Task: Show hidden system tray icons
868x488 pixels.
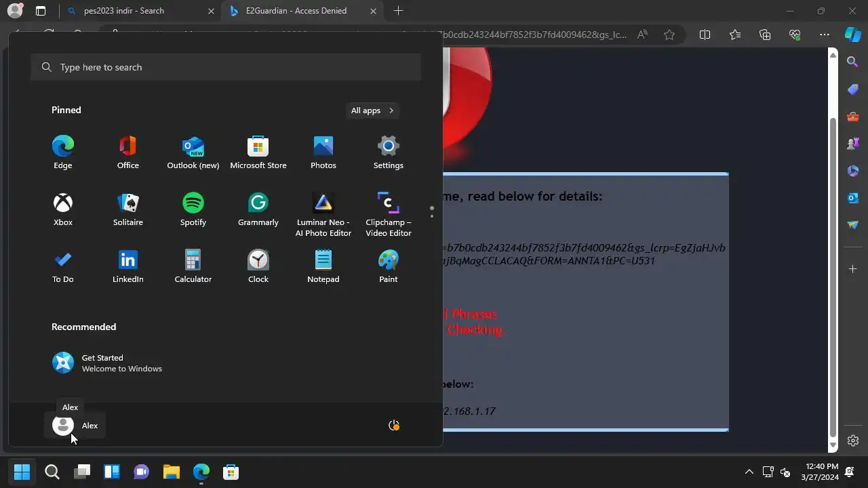Action: (749, 472)
